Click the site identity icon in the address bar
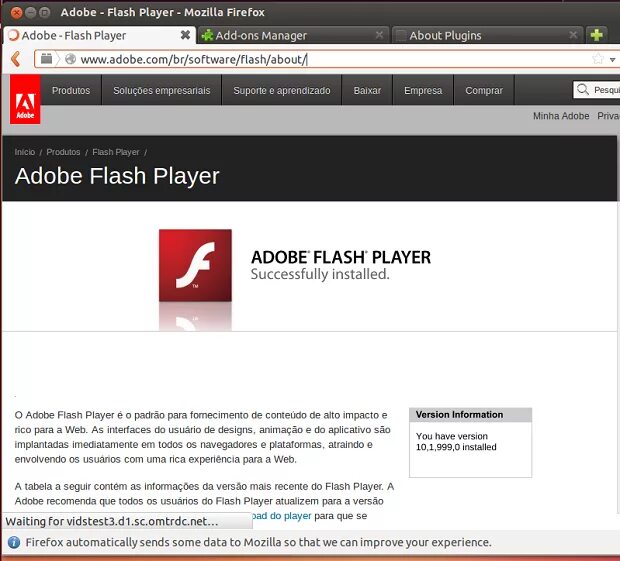This screenshot has height=561, width=620. 47,59
